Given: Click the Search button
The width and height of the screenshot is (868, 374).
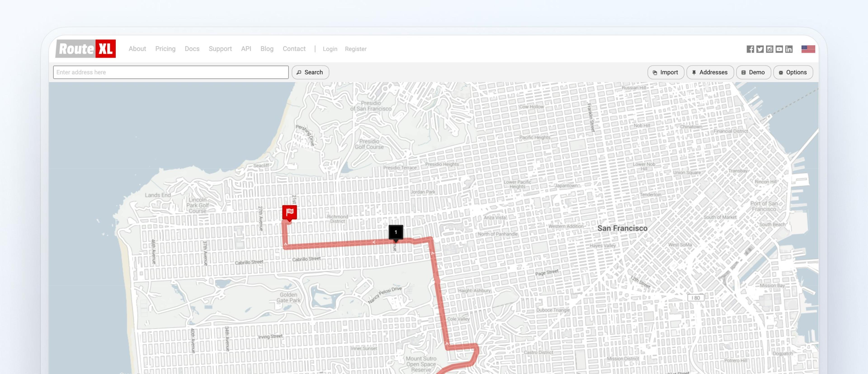Looking at the screenshot, I should pyautogui.click(x=310, y=72).
